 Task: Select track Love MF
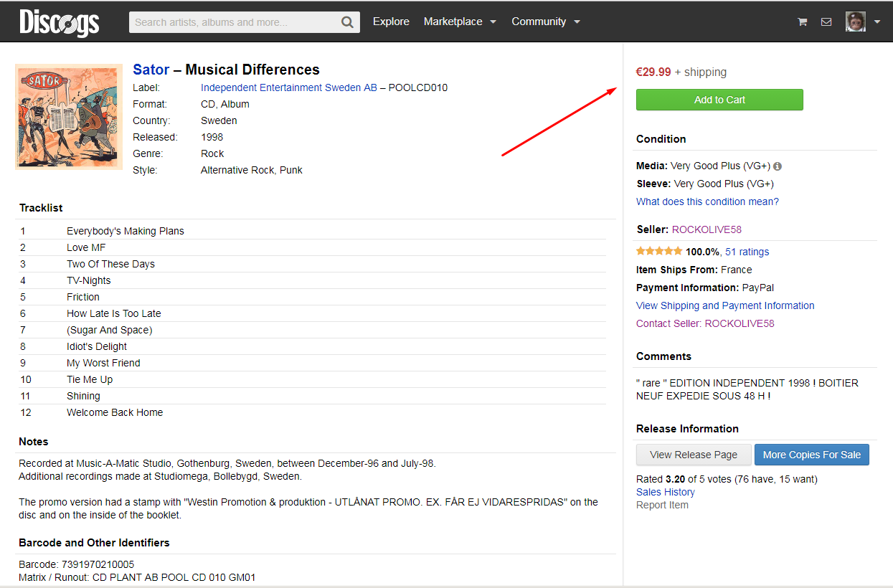[x=86, y=247]
